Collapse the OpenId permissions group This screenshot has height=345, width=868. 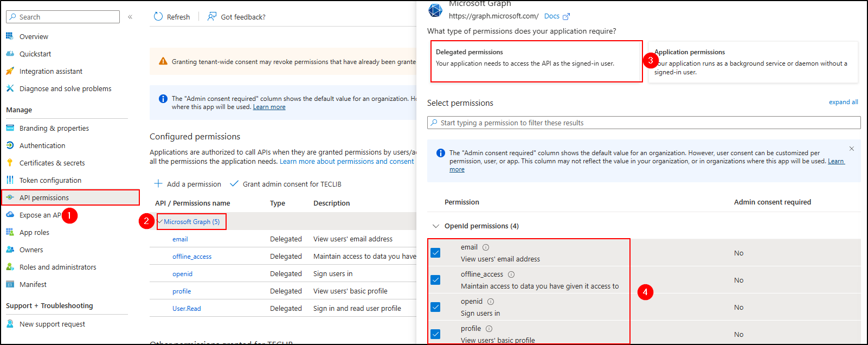coord(435,226)
